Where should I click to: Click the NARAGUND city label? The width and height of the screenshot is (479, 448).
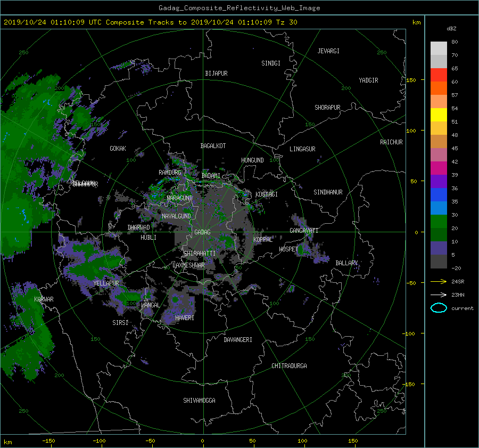pos(180,198)
